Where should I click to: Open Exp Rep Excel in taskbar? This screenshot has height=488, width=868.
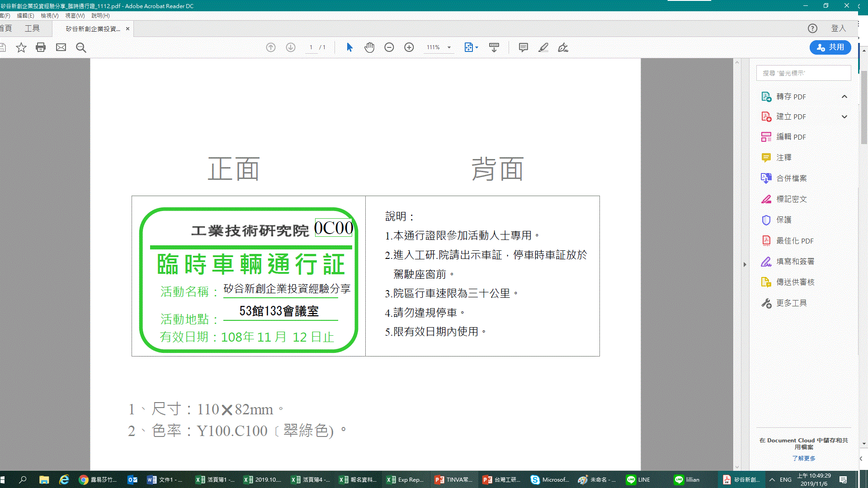coord(406,479)
